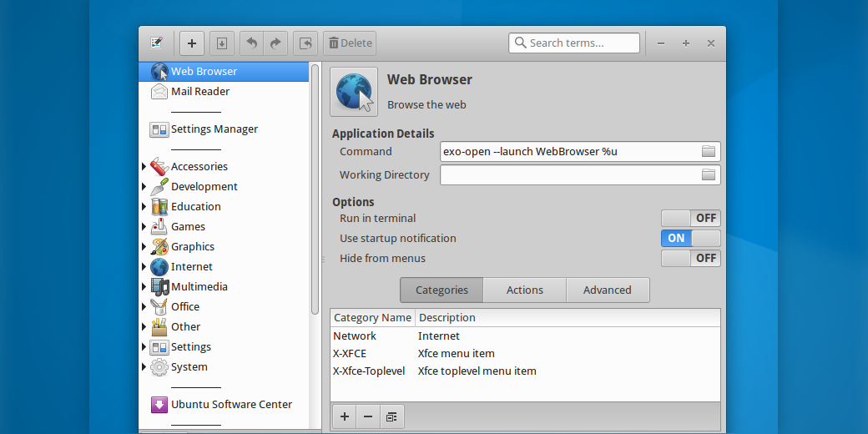Expand the Games category

coord(144,226)
